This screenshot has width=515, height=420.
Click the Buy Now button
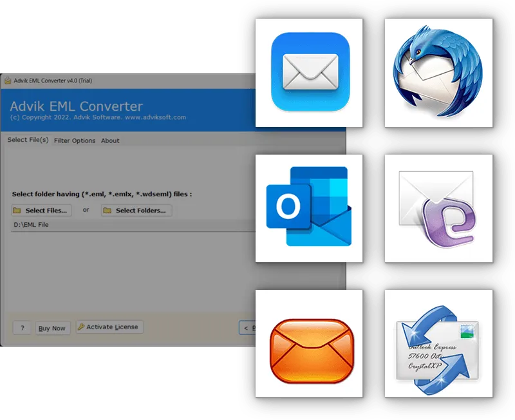point(53,328)
